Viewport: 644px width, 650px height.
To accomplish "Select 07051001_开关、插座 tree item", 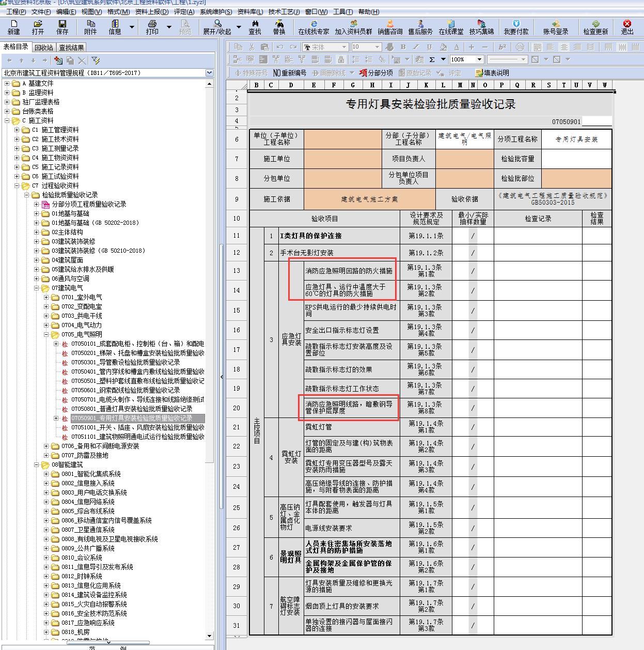I will click(138, 427).
